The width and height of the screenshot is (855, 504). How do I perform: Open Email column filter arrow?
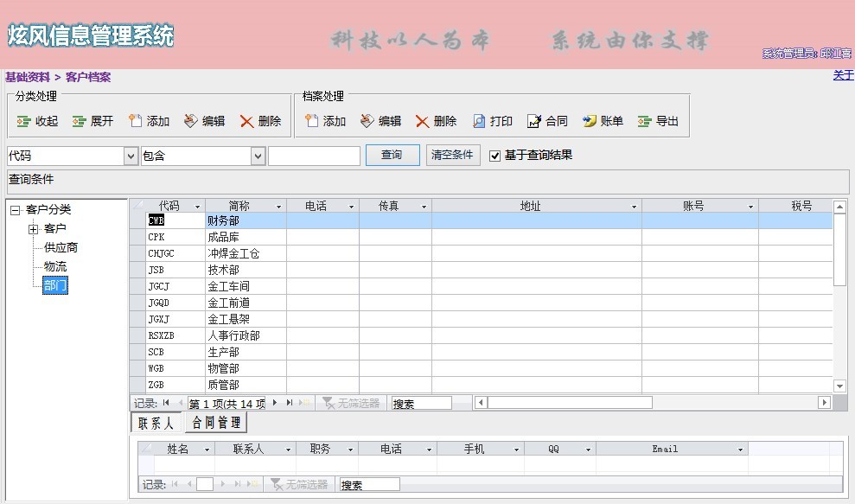(741, 450)
